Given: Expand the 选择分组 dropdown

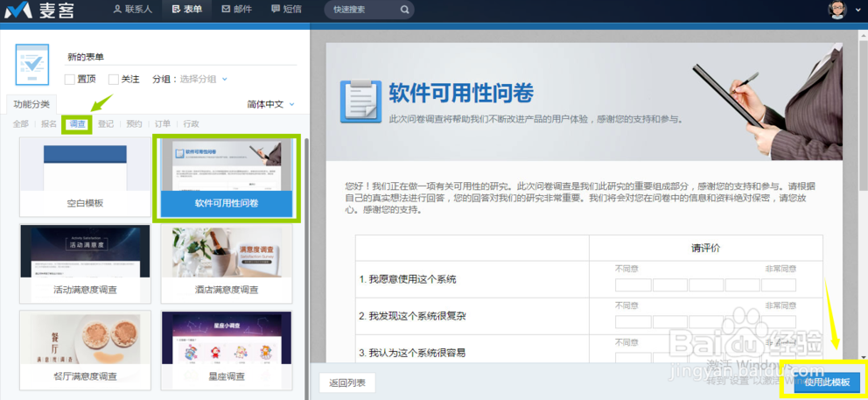Looking at the screenshot, I should tap(203, 80).
